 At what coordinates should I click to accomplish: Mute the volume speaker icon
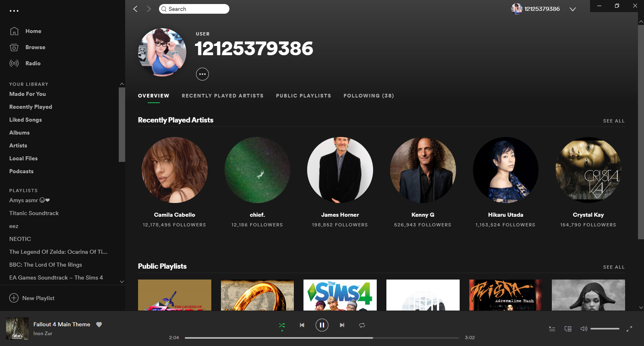coord(584,329)
